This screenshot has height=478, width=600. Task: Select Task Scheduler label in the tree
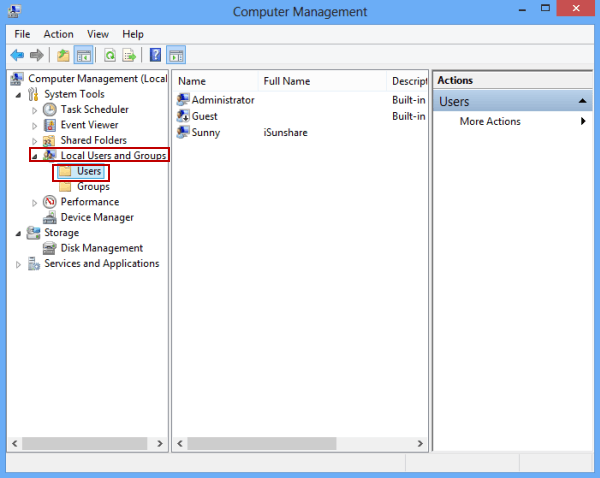(95, 109)
